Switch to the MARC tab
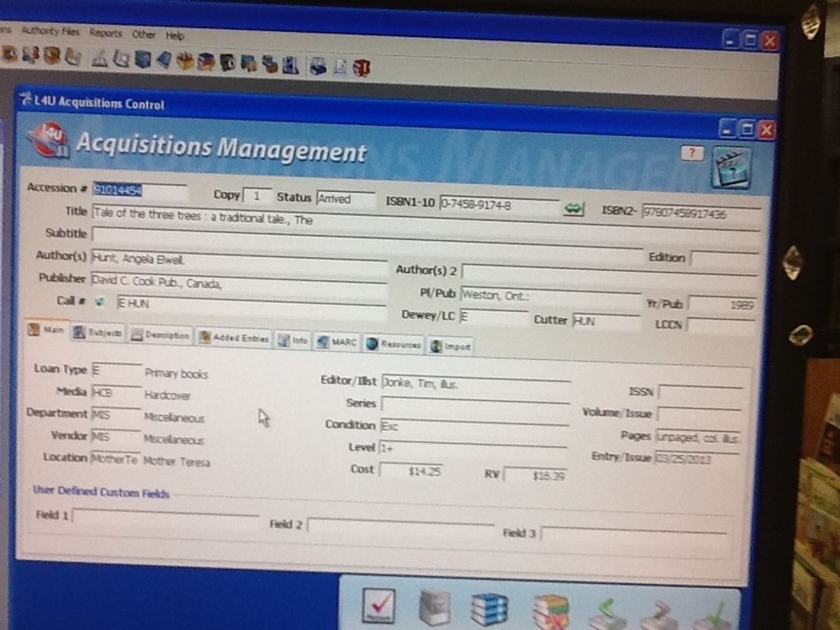 [x=337, y=341]
